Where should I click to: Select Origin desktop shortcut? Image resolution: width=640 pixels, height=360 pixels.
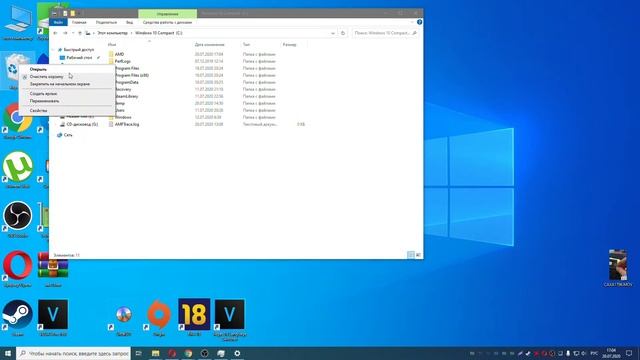click(159, 318)
